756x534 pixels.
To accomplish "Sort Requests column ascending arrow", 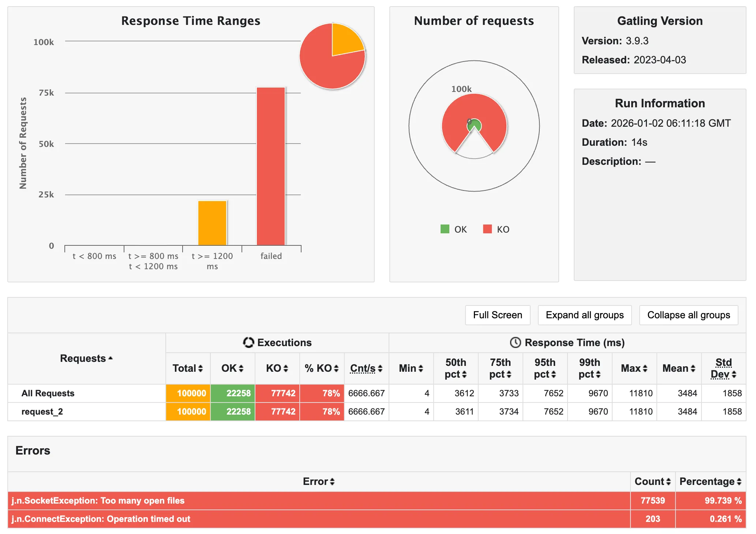I will pyautogui.click(x=110, y=358).
